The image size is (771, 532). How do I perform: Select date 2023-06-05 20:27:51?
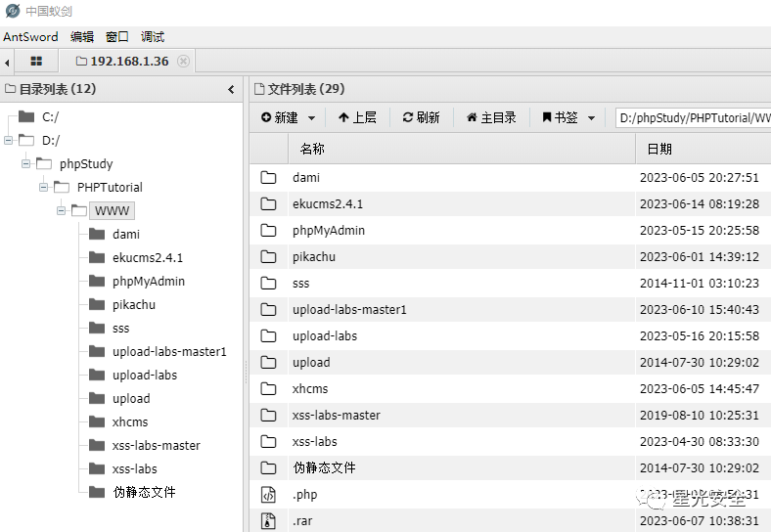click(x=700, y=178)
